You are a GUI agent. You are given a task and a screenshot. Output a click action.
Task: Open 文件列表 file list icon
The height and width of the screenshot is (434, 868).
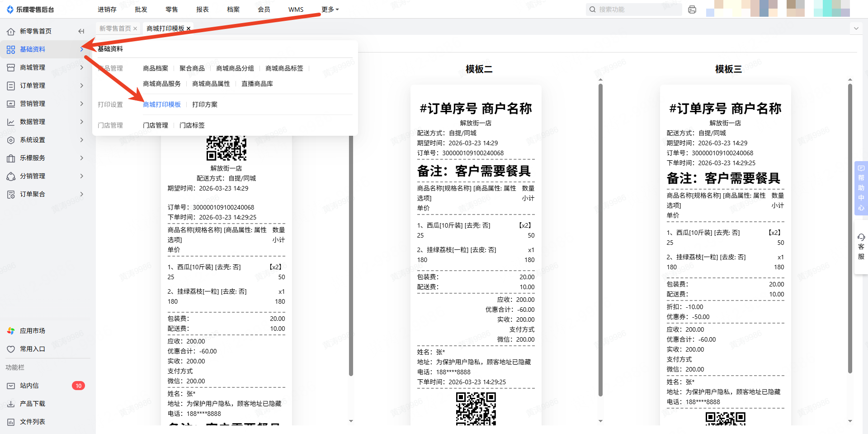11,422
